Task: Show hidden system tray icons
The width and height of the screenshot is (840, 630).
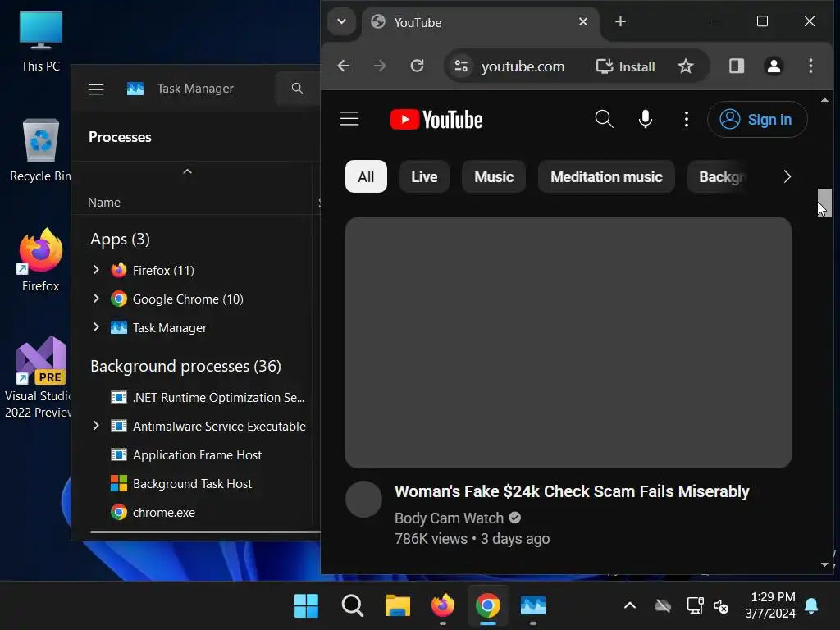Action: 630,606
